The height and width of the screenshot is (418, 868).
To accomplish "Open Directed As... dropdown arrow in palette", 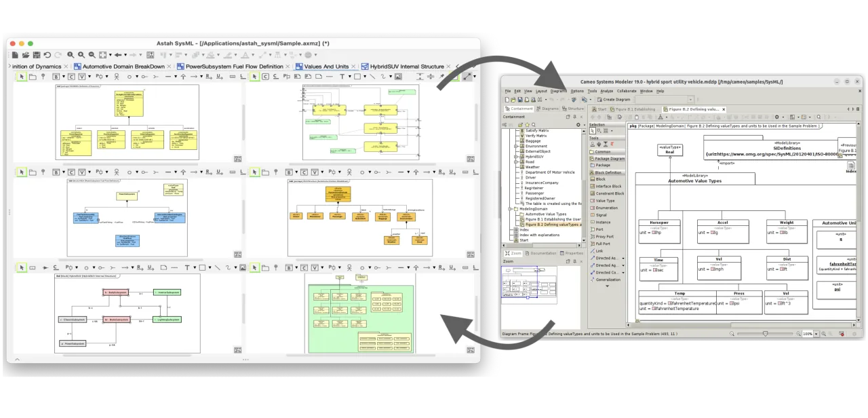I will tap(623, 258).
